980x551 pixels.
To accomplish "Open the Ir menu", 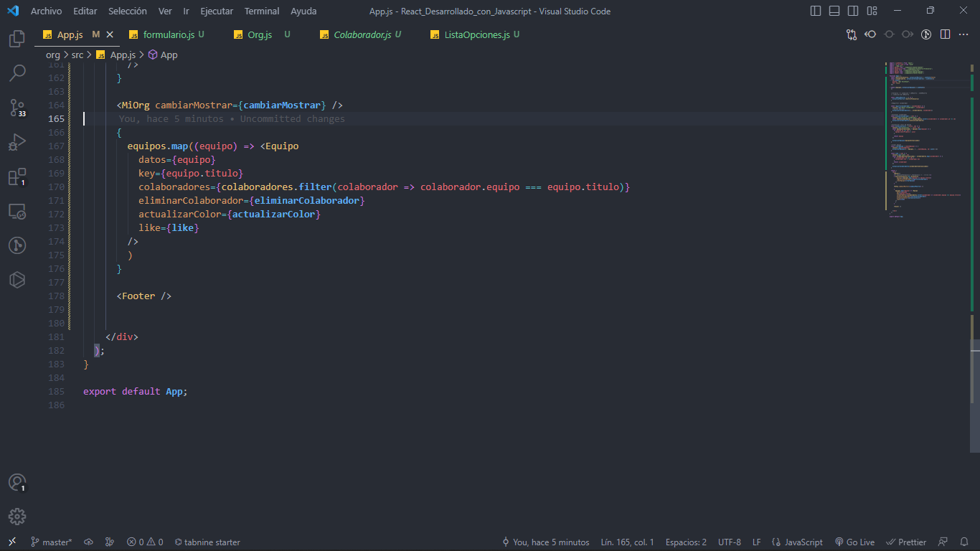I will coord(187,11).
